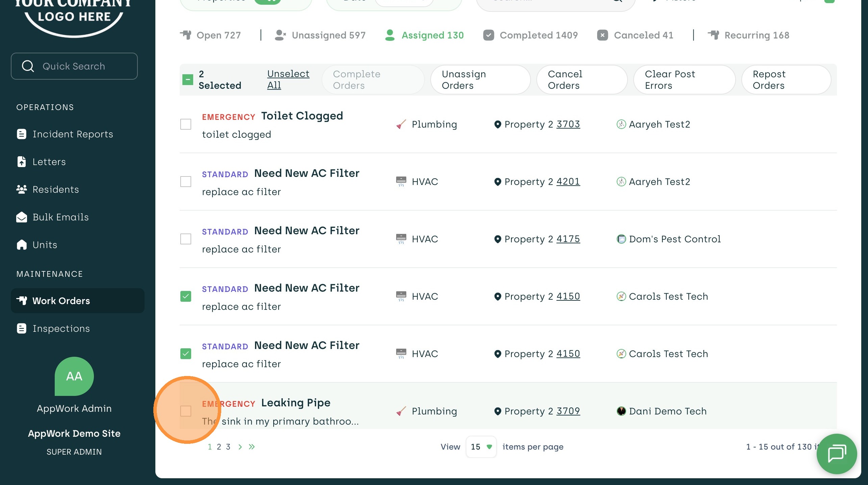Open the 15 items per page dropdown
This screenshot has height=485, width=868.
481,447
